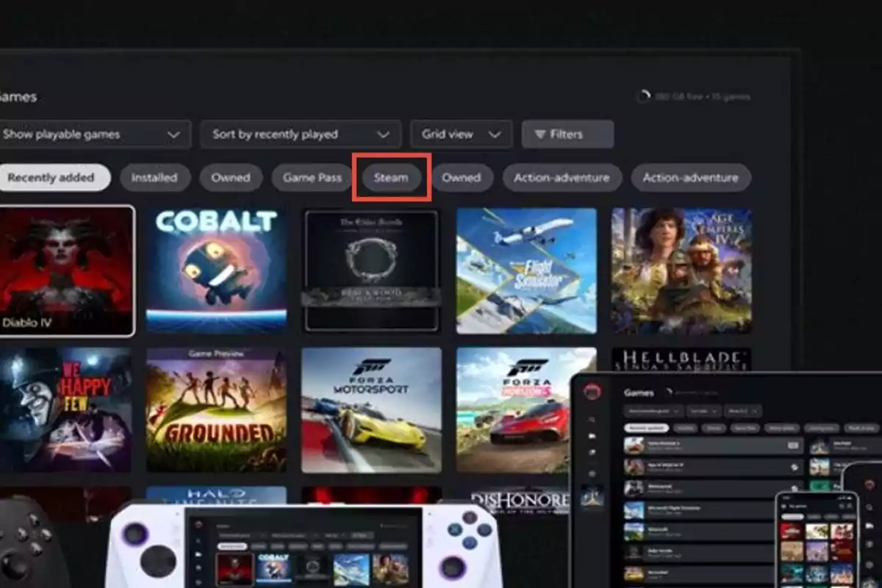882x588 pixels.
Task: Open the Flight Simulator game tile
Action: (x=526, y=270)
